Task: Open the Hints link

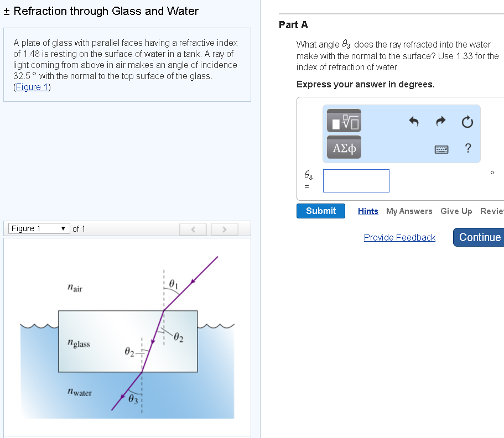Action: 367,211
